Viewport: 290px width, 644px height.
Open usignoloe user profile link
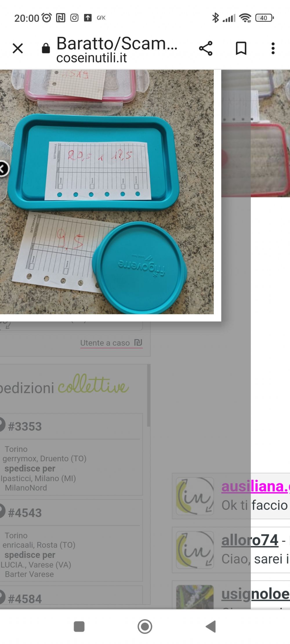point(255,594)
